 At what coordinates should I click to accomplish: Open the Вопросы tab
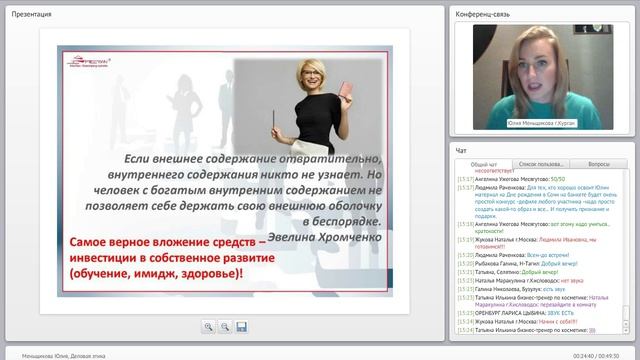tap(599, 164)
